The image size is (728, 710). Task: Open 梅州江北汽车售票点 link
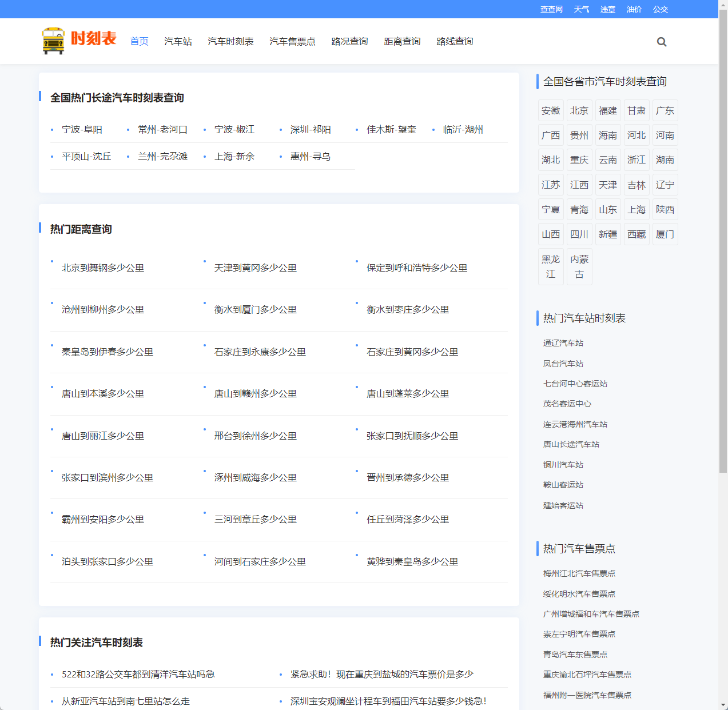[x=579, y=573]
